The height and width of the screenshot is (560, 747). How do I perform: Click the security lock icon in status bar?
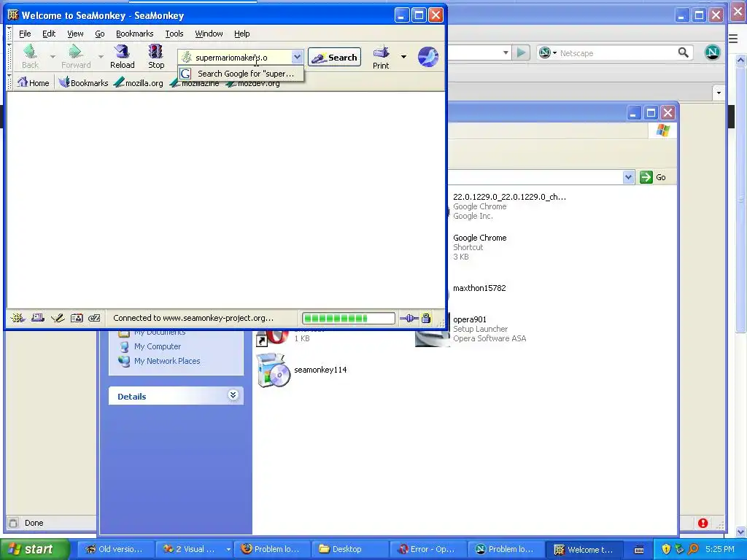click(x=426, y=318)
